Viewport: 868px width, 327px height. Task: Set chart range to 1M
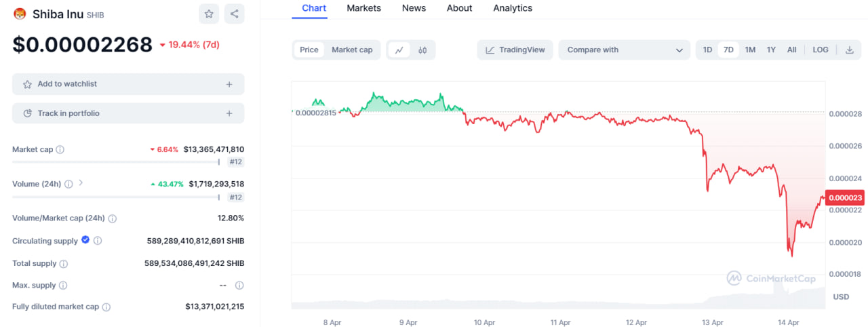(x=750, y=50)
